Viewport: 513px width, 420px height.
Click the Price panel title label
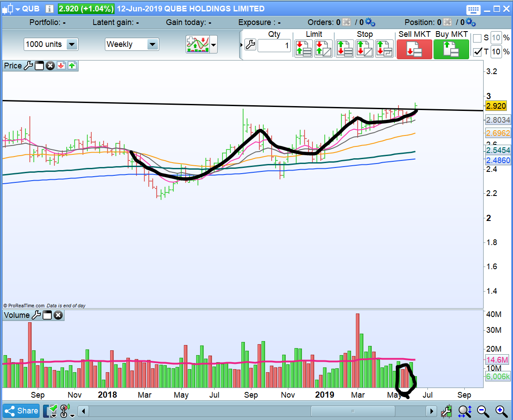[13, 66]
